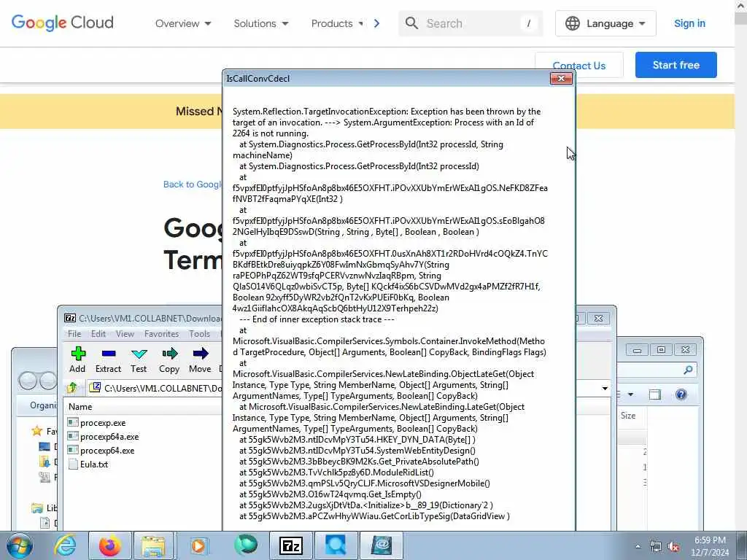Image resolution: width=747 pixels, height=560 pixels.
Task: Click the Google Cloud logo
Action: 63,23
